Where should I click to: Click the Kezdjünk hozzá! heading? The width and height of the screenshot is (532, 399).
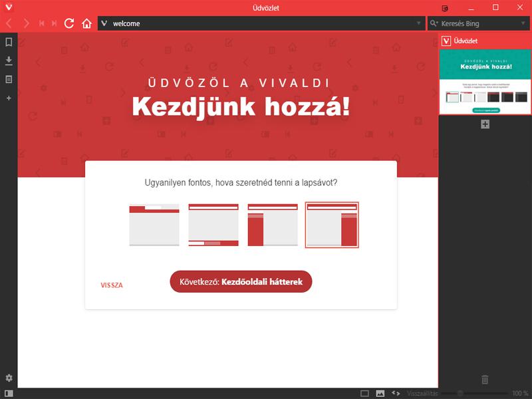tap(241, 107)
